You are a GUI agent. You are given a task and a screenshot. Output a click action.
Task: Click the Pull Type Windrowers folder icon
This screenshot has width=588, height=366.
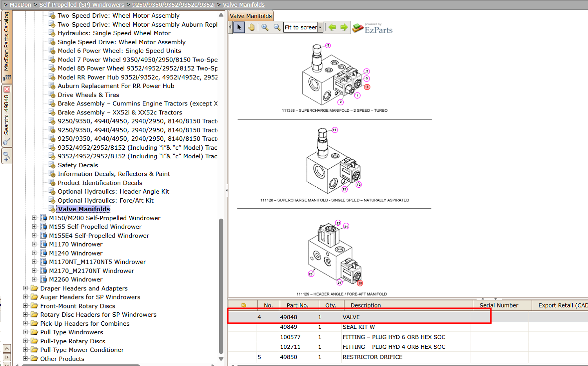pos(34,332)
